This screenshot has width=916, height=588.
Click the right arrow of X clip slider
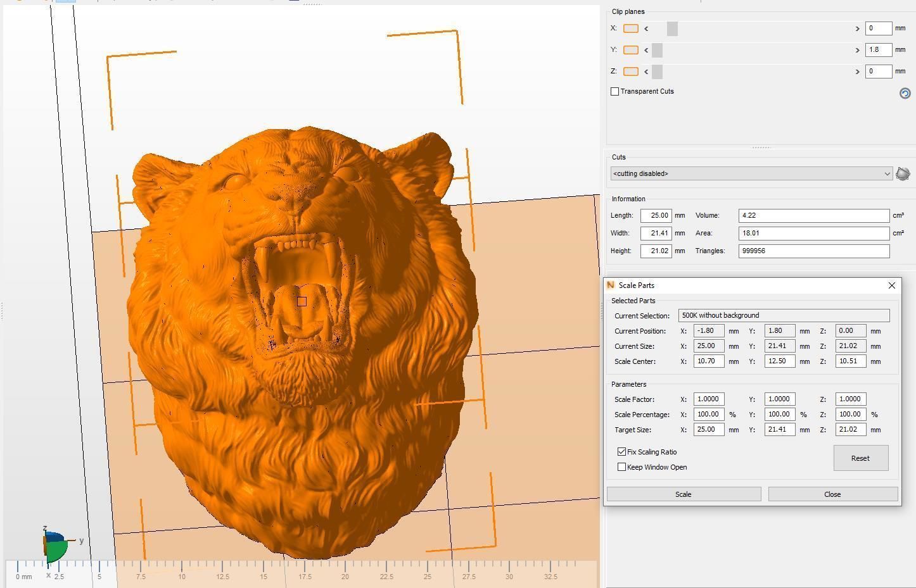[857, 28]
